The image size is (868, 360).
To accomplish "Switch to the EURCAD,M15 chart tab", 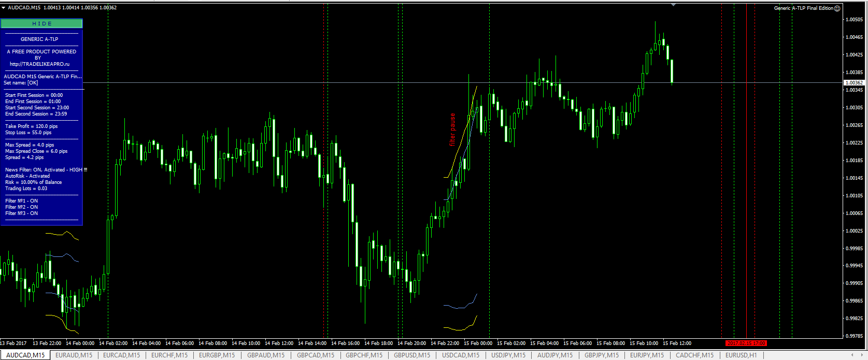I will pos(121,355).
